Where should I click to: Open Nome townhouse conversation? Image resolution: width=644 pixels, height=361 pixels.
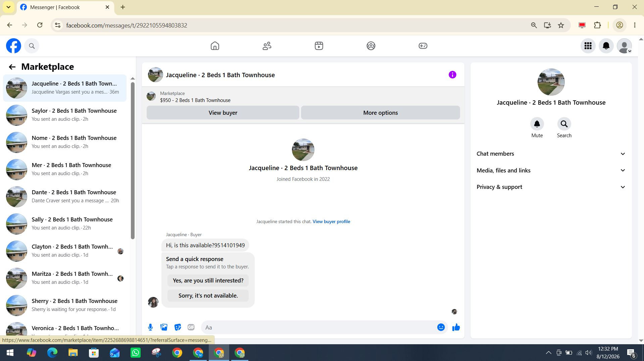(65, 142)
